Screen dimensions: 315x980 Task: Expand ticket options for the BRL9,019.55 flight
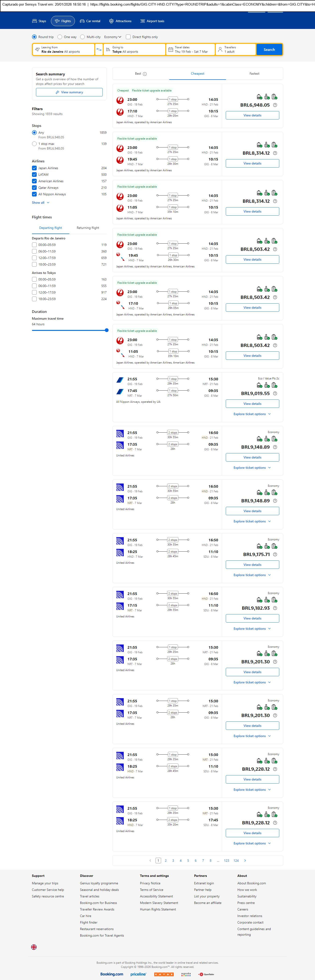click(252, 414)
